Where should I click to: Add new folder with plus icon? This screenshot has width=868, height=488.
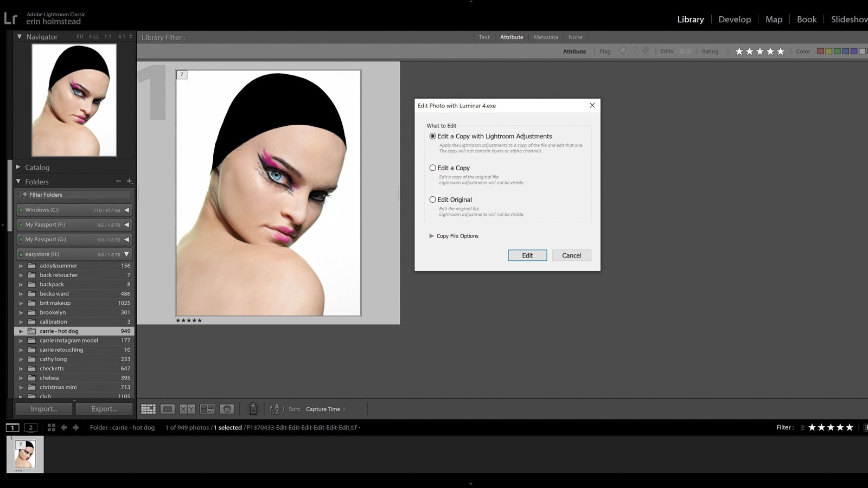tap(129, 181)
